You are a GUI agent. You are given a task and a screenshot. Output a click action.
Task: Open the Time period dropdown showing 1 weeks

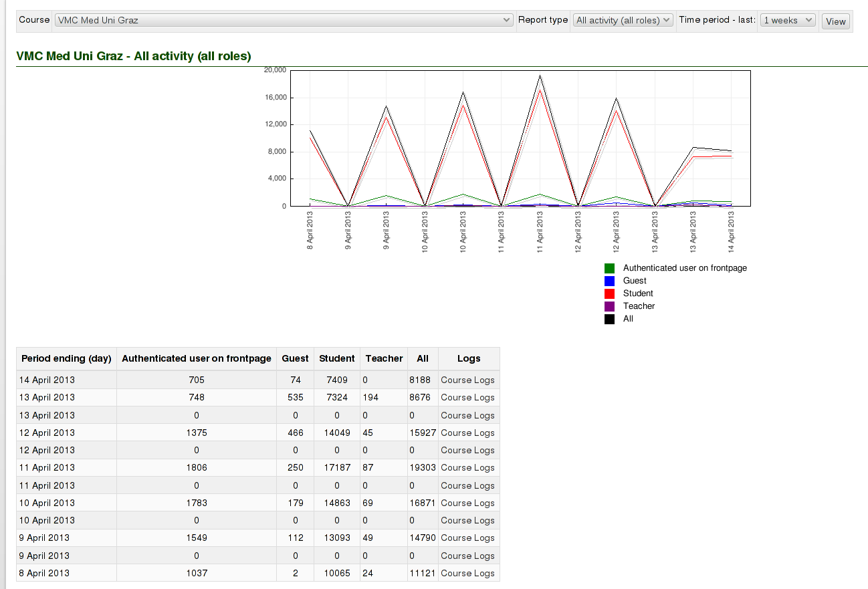788,20
